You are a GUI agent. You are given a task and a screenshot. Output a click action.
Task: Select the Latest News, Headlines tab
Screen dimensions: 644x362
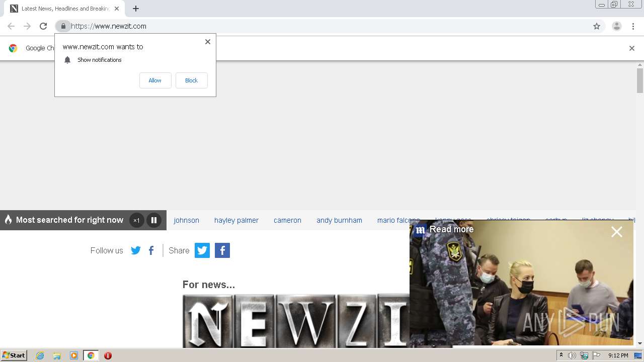pyautogui.click(x=64, y=9)
